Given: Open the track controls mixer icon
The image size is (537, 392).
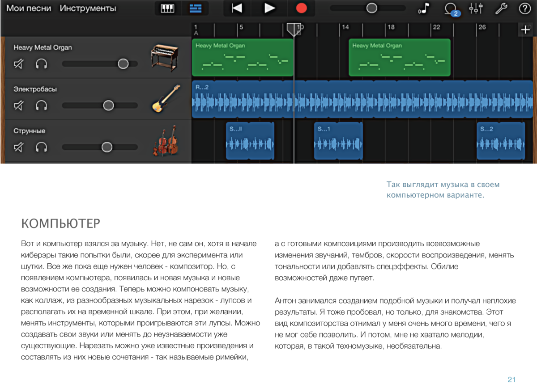Looking at the screenshot, I should point(476,8).
